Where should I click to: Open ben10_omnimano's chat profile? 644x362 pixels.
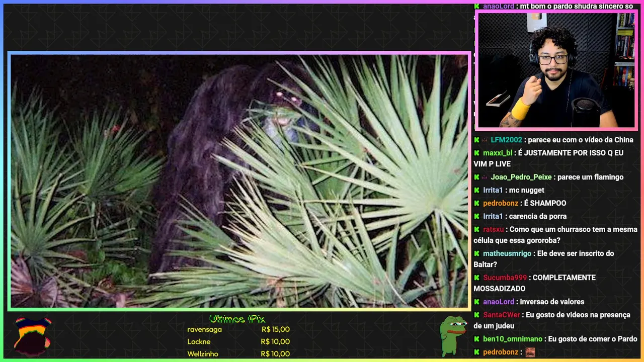coord(513,339)
